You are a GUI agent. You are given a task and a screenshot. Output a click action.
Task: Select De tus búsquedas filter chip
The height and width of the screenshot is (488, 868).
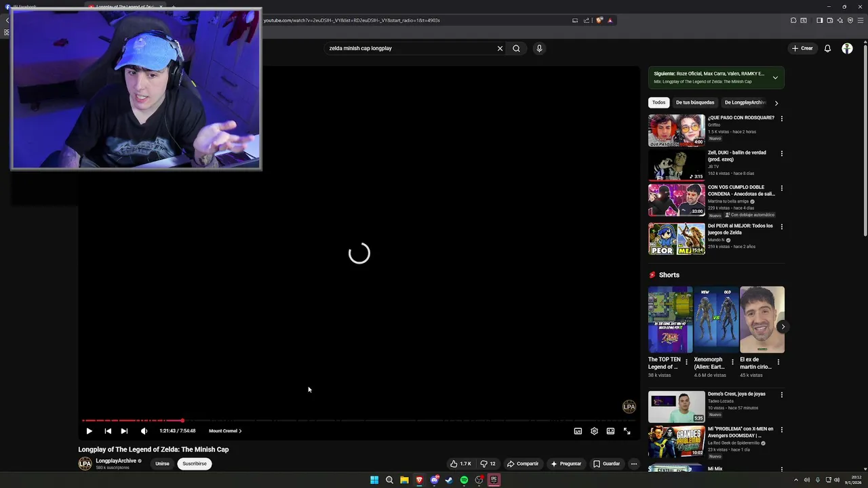tap(695, 102)
